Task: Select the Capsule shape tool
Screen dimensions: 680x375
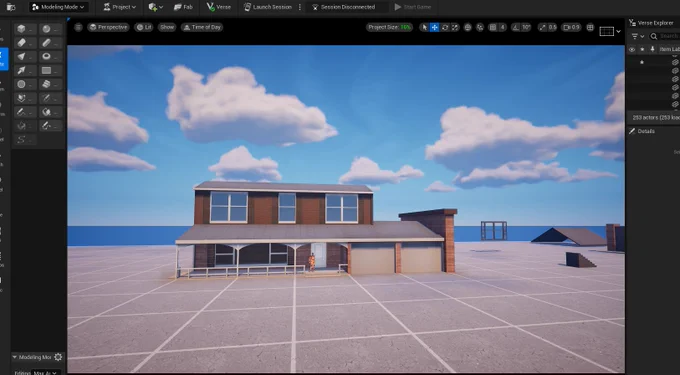Action: (x=51, y=43)
